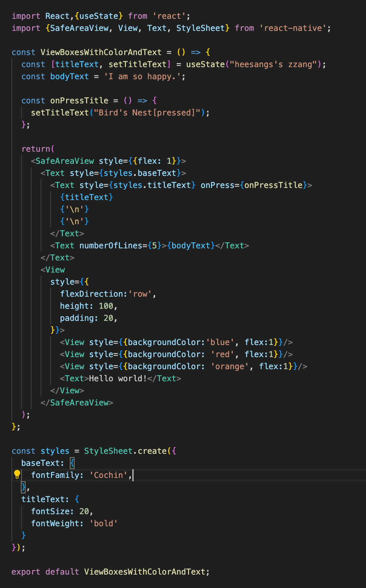
Task: Click the onPressTitle function declaration name
Action: point(79,101)
